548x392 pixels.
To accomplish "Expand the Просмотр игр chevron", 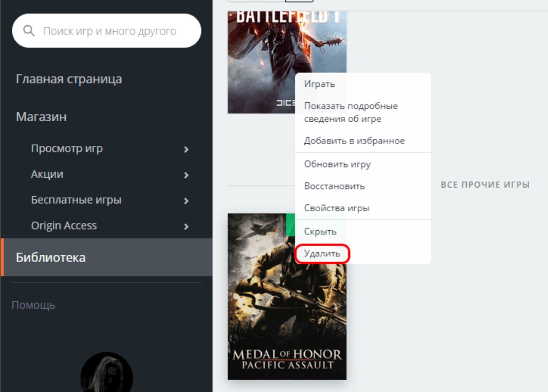I will (186, 150).
